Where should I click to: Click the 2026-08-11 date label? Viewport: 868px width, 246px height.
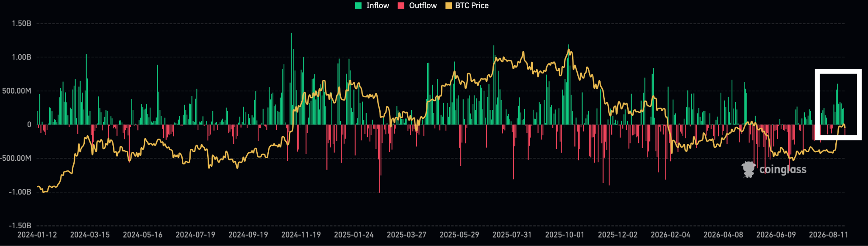click(829, 235)
